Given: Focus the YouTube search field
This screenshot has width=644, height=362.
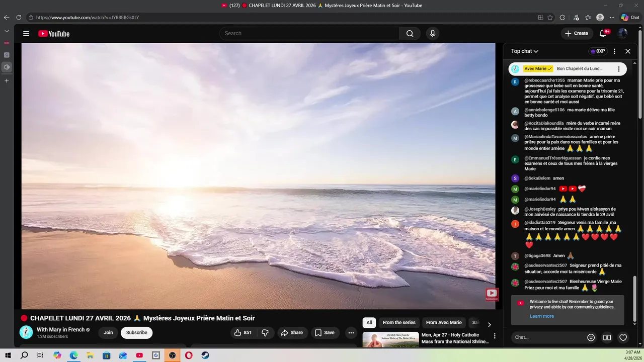Looking at the screenshot, I should (309, 34).
